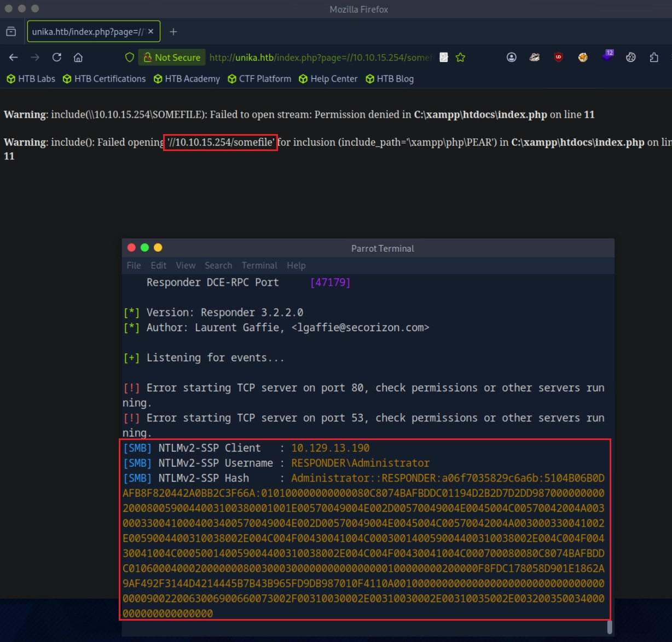The height and width of the screenshot is (642, 672).
Task: Open the Extensions puzzle piece menu
Action: point(654,57)
